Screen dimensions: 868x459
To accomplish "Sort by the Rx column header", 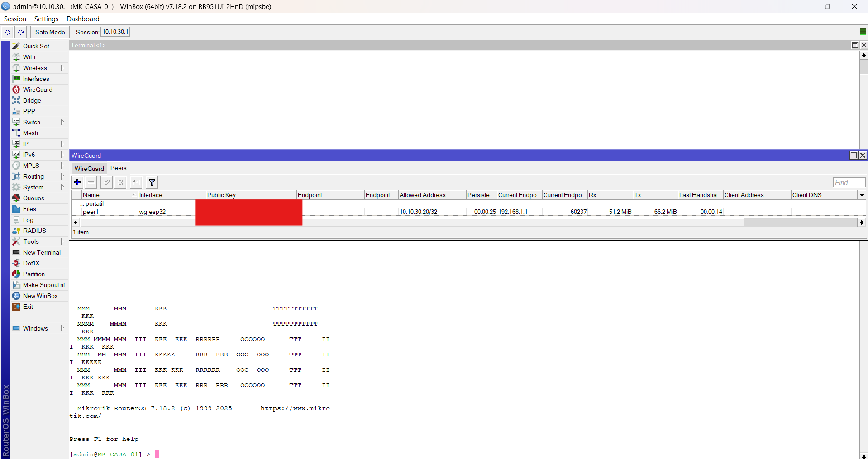I will [610, 195].
